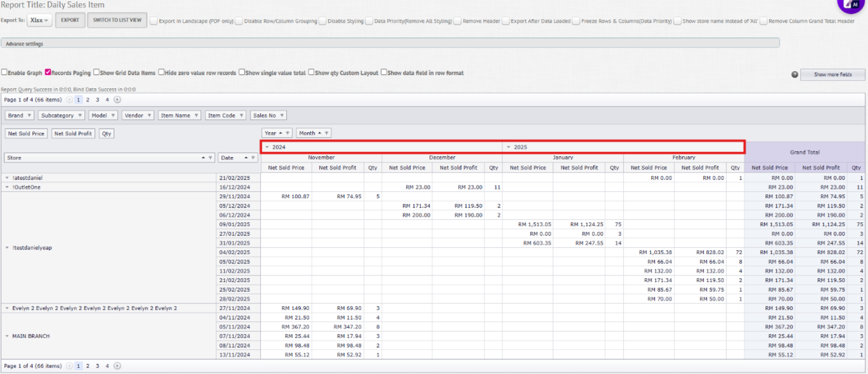Click the help question mark icon

794,74
